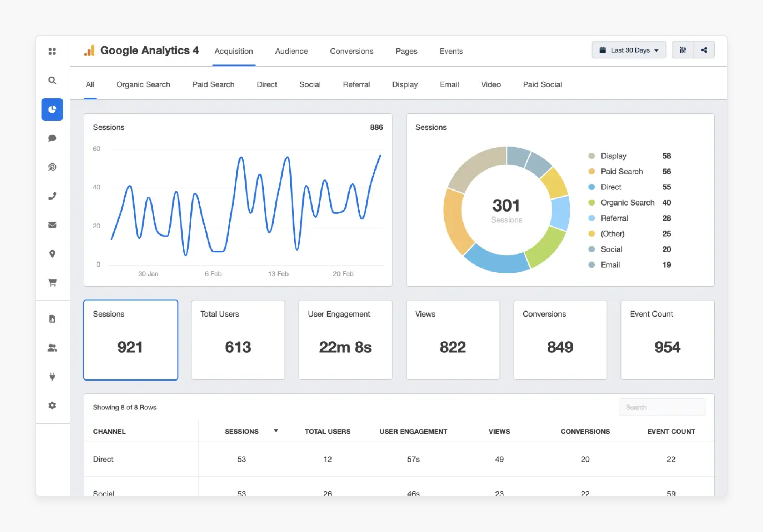Viewport: 763px width, 532px height.
Task: Click 'Showing 8 of 8 Rows' text
Action: 125,407
